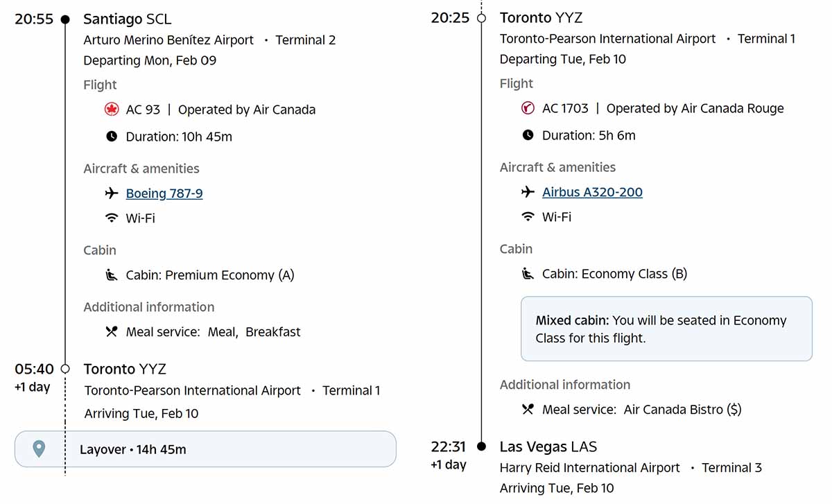Viewport: 832px width, 504px height.
Task: Click the Layover 14h 45m banner
Action: (205, 449)
